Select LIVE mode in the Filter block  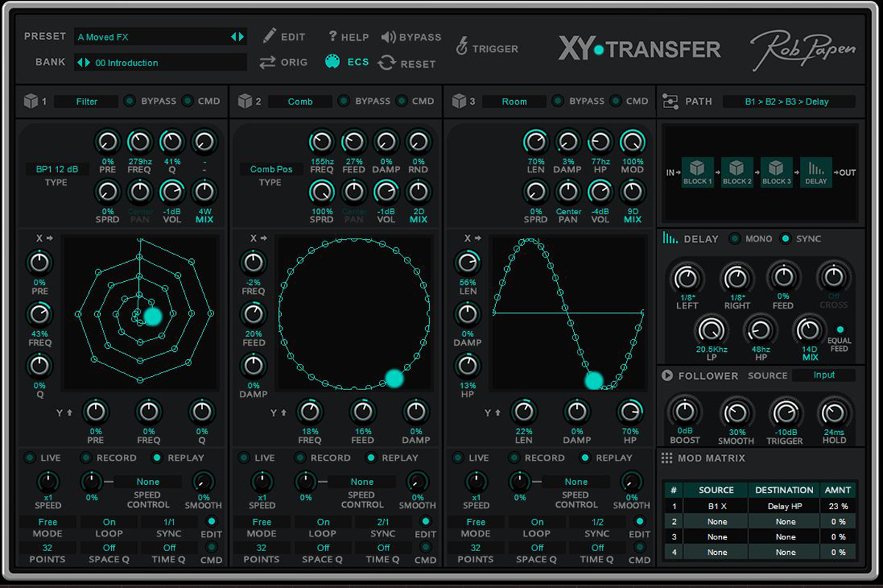coord(29,458)
